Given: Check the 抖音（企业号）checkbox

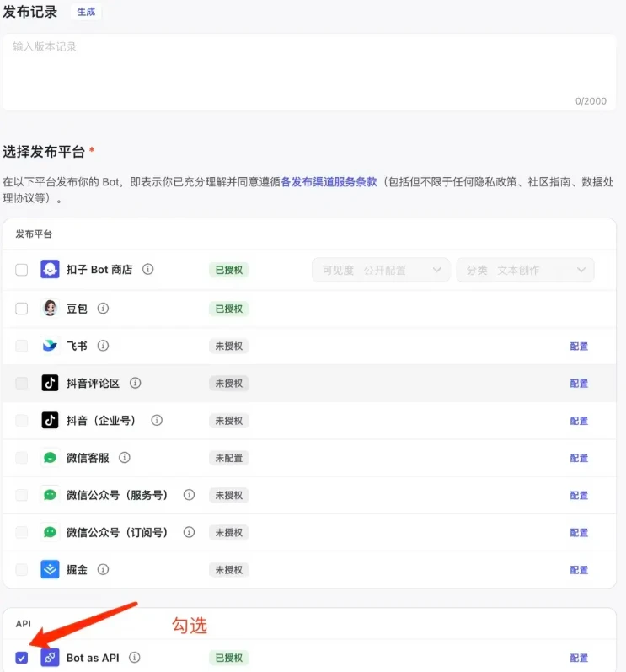Looking at the screenshot, I should (x=21, y=421).
